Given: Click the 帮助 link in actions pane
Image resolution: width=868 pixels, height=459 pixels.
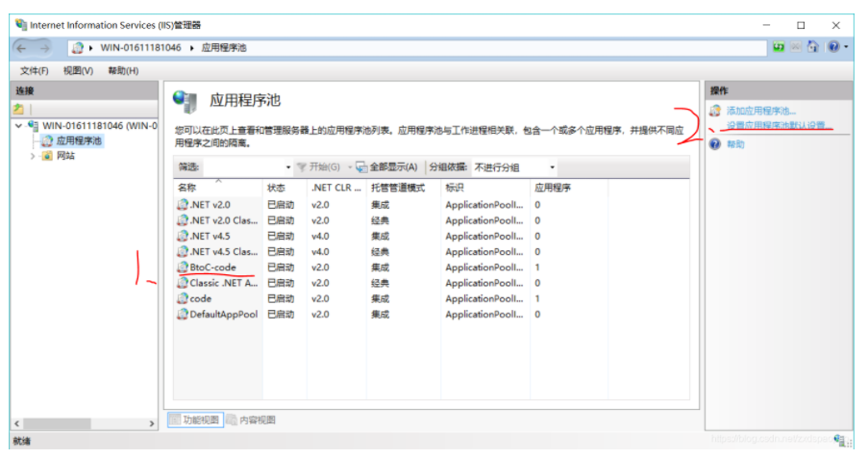Looking at the screenshot, I should point(735,144).
